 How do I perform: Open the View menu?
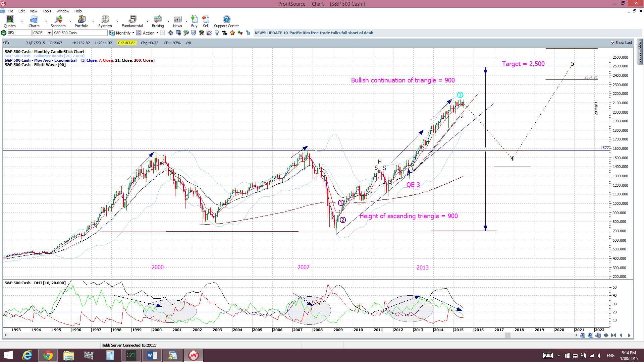(34, 11)
